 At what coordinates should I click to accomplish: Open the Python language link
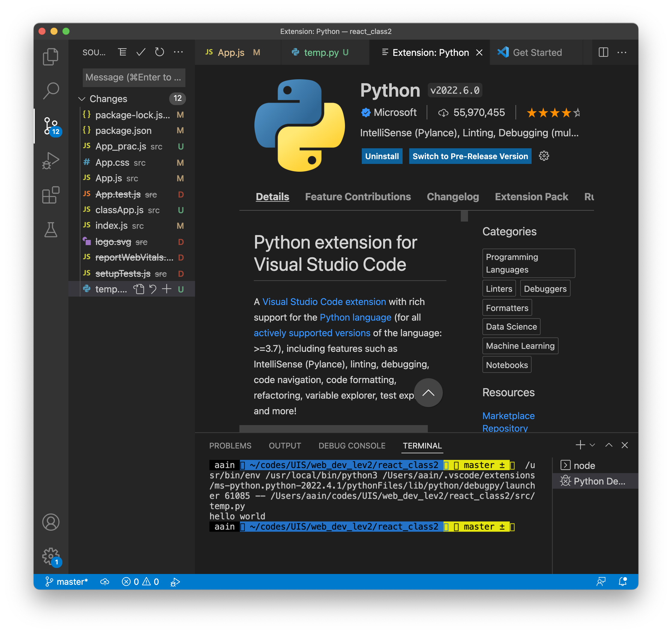pyautogui.click(x=355, y=317)
